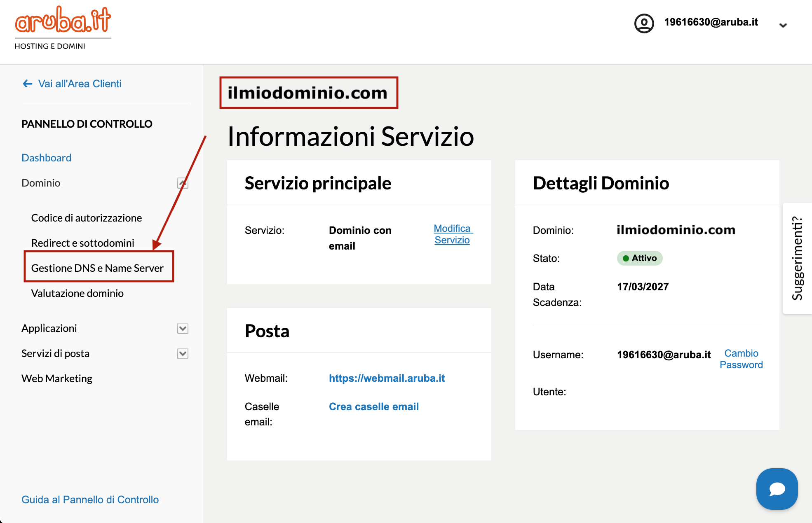The width and height of the screenshot is (812, 523).
Task: Click the Data Scadenza label
Action: [x=557, y=294]
